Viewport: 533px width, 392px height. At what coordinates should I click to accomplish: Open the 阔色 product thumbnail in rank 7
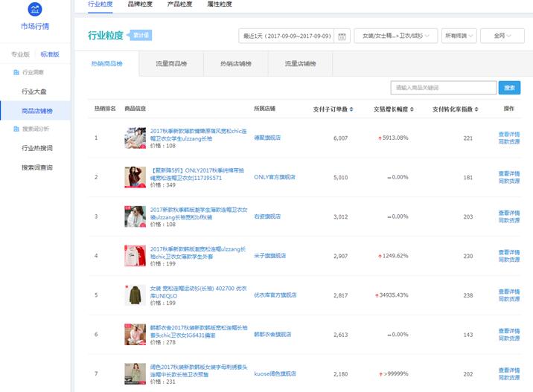(x=135, y=373)
